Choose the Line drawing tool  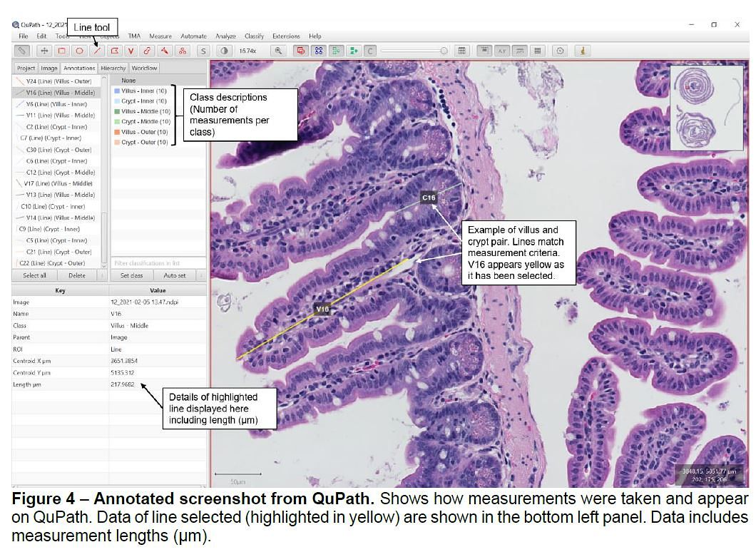point(96,51)
